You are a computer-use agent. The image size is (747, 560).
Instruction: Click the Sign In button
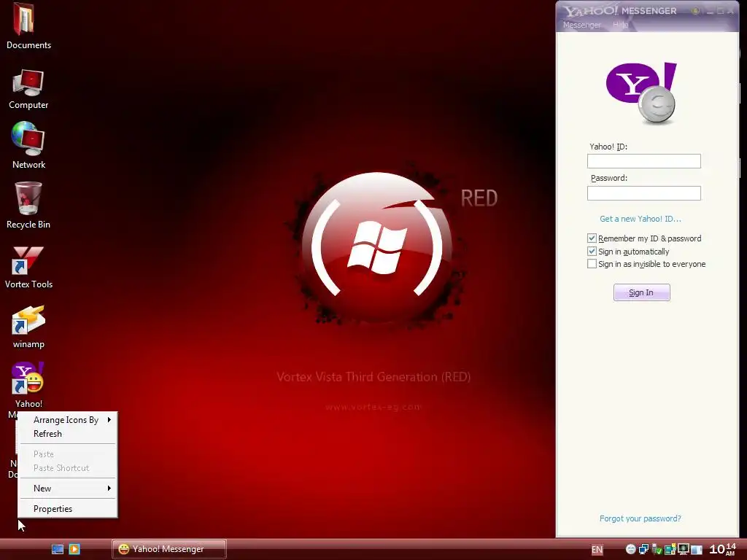[x=641, y=292]
